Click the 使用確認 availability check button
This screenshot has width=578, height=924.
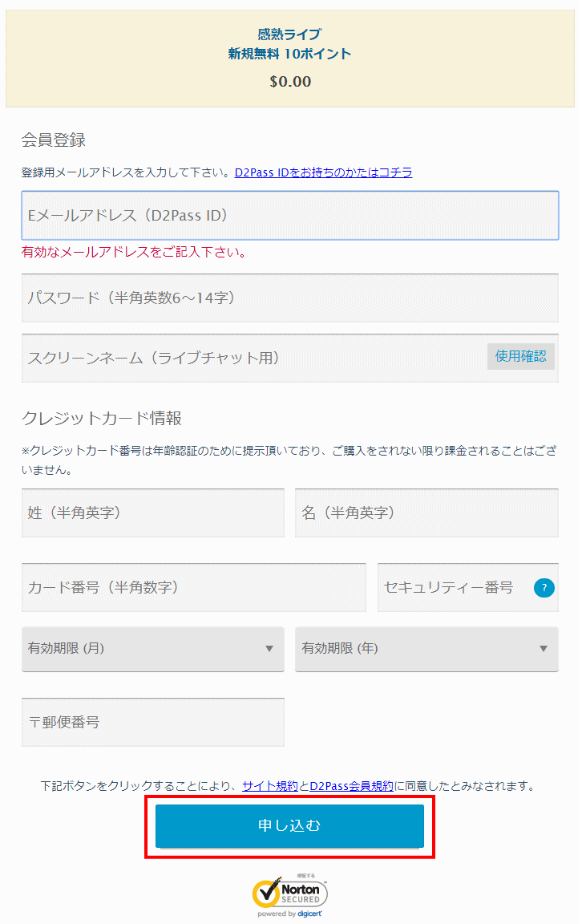pyautogui.click(x=520, y=356)
